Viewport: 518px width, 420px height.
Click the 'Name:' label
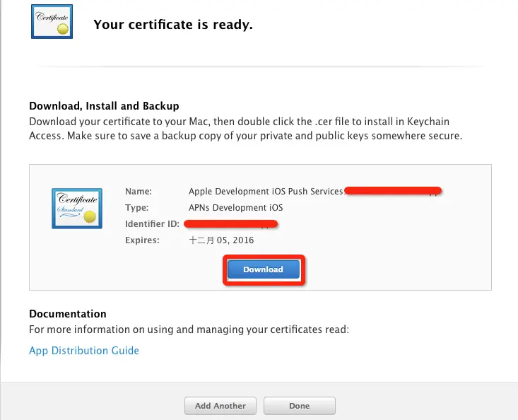139,192
